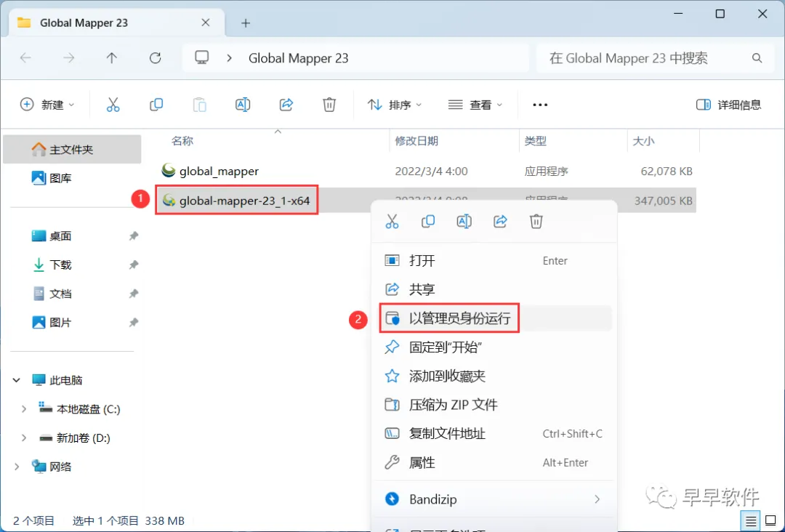Screen dimensions: 785x532
Task: Click the toolbar Paste clipboard icon
Action: (x=200, y=105)
